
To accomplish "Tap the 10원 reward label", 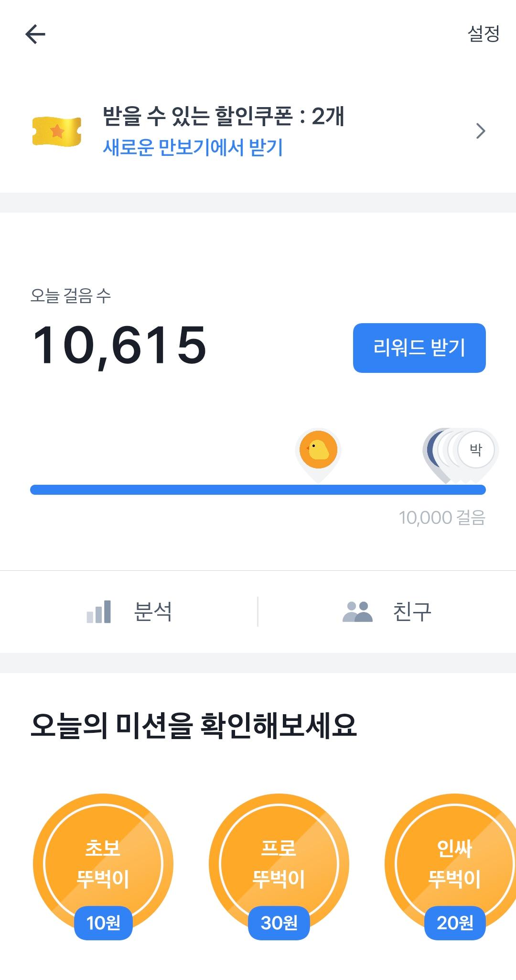I will [x=103, y=923].
